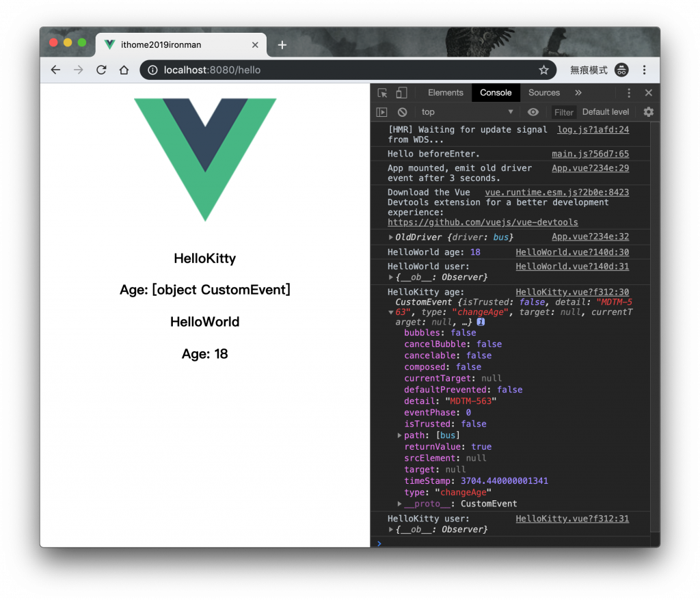
Task: Click the Hello beforeEnter. log message
Action: click(433, 154)
